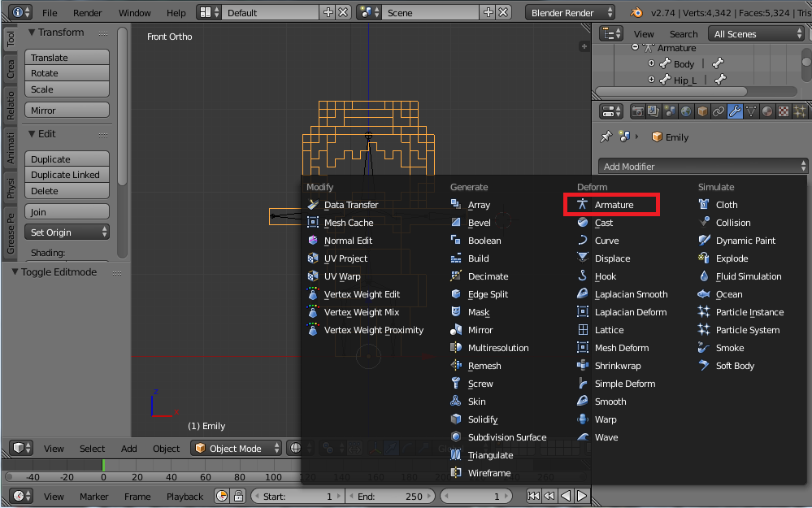Collapse the Armature tree item in outliner
812x508 pixels.
pos(635,47)
